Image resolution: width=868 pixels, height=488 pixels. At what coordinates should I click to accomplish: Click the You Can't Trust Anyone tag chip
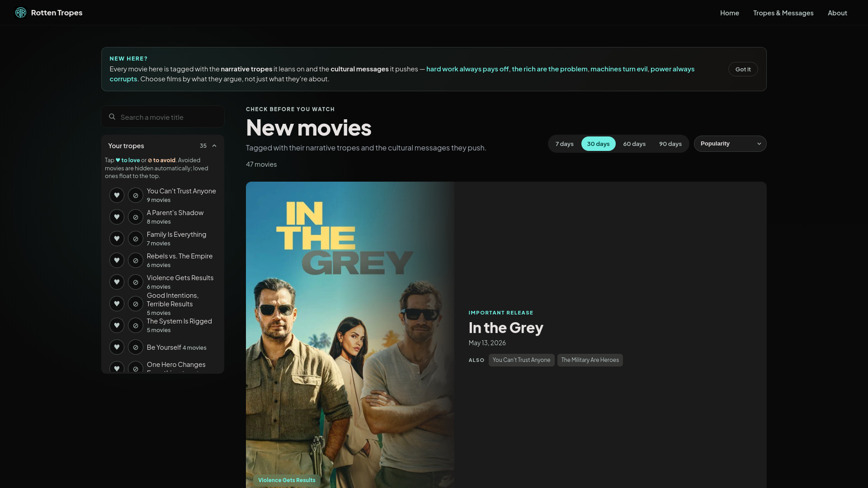[x=521, y=360]
